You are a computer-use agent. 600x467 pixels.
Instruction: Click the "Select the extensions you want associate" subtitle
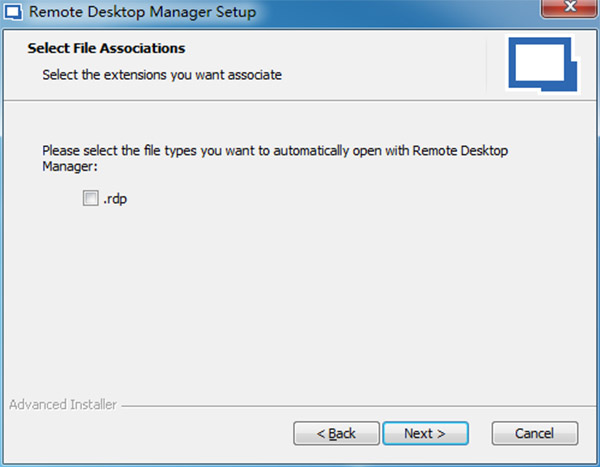pos(162,74)
